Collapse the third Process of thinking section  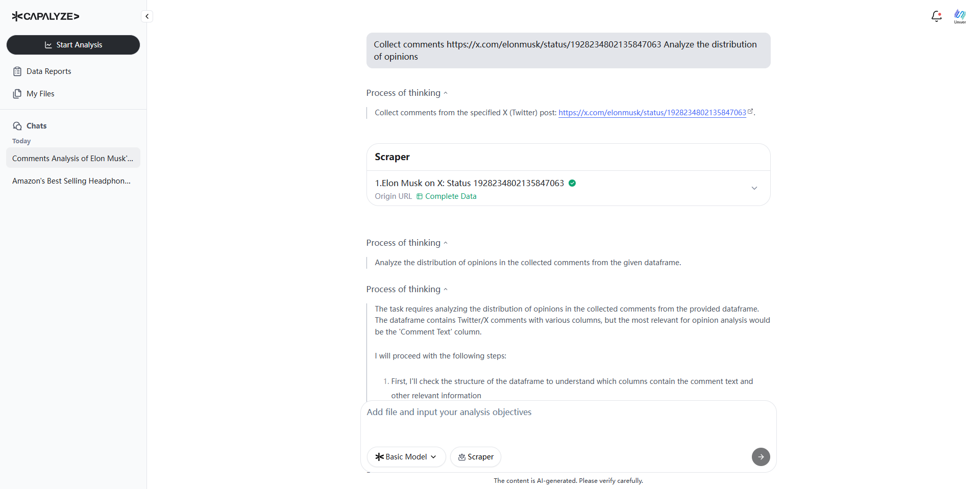[x=407, y=289]
